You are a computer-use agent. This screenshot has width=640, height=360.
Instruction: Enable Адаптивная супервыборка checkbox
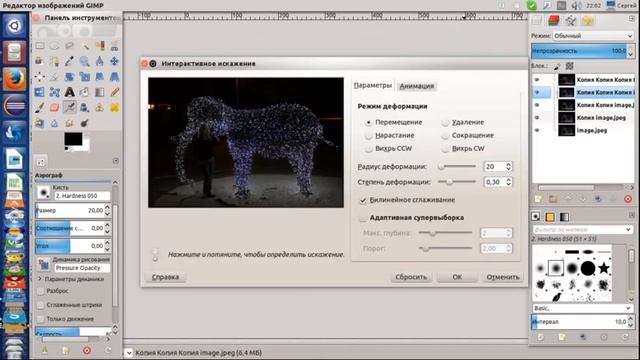pyautogui.click(x=362, y=218)
